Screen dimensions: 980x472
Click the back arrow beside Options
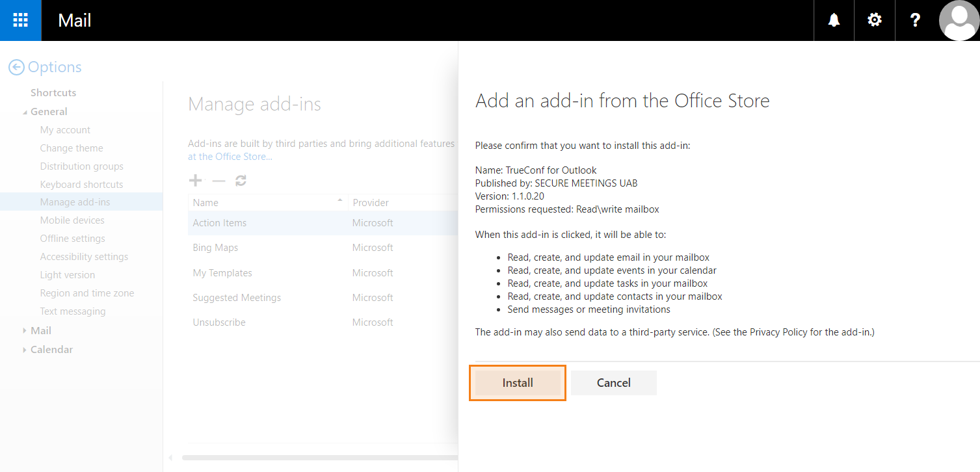(16, 67)
